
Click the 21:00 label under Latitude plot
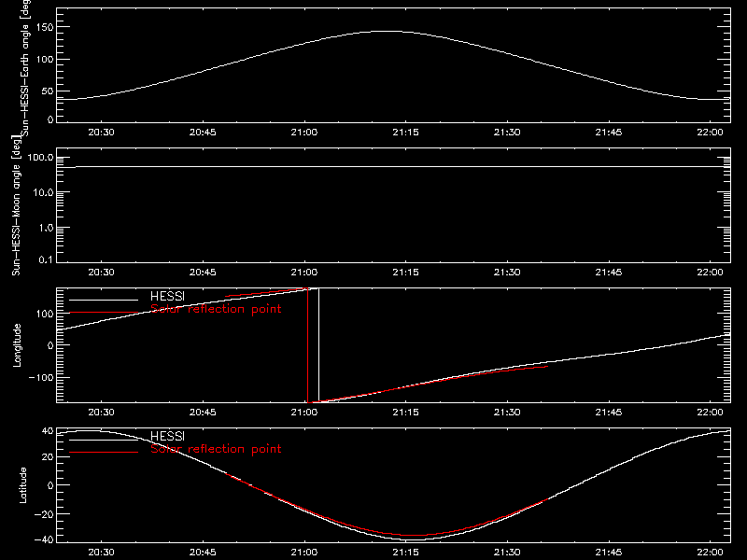(304, 553)
